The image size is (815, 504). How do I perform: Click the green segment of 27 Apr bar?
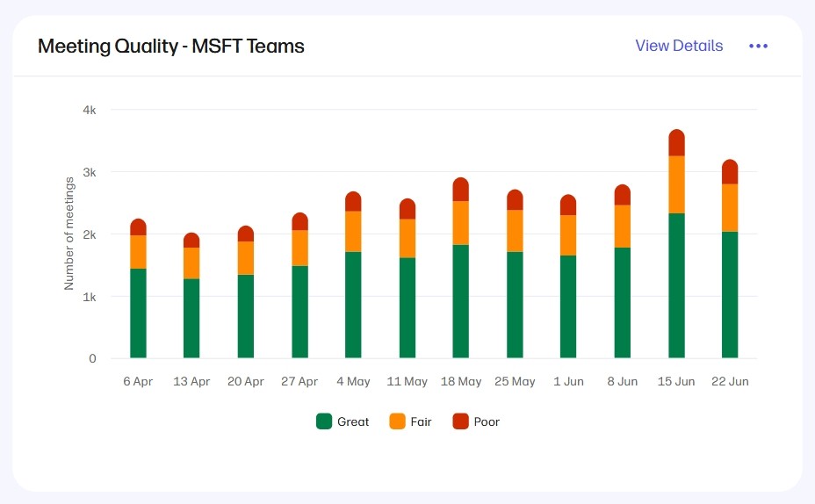click(x=299, y=312)
